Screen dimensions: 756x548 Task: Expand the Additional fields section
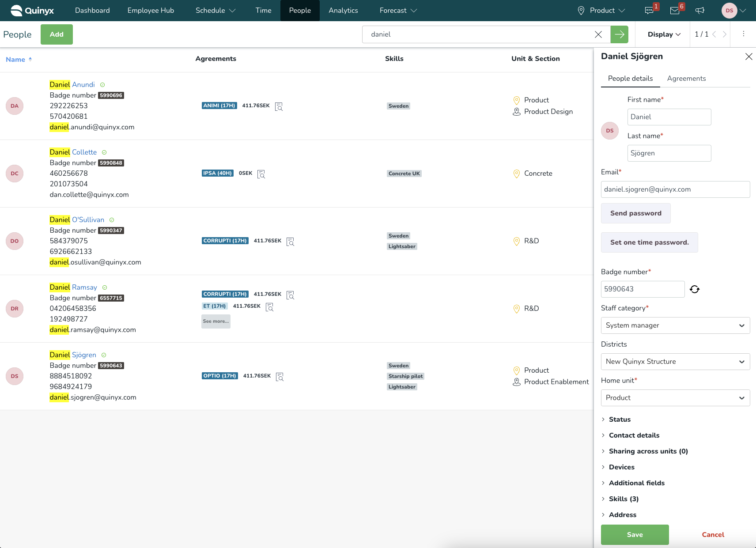coord(633,483)
